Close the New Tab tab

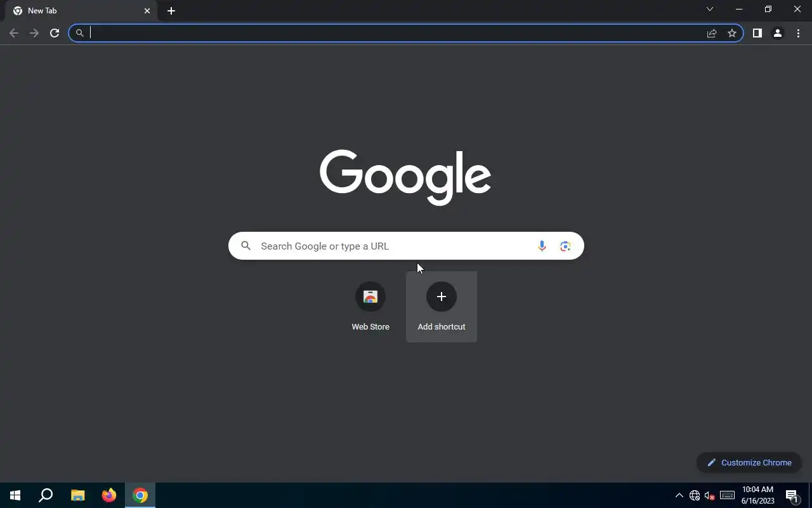147,11
